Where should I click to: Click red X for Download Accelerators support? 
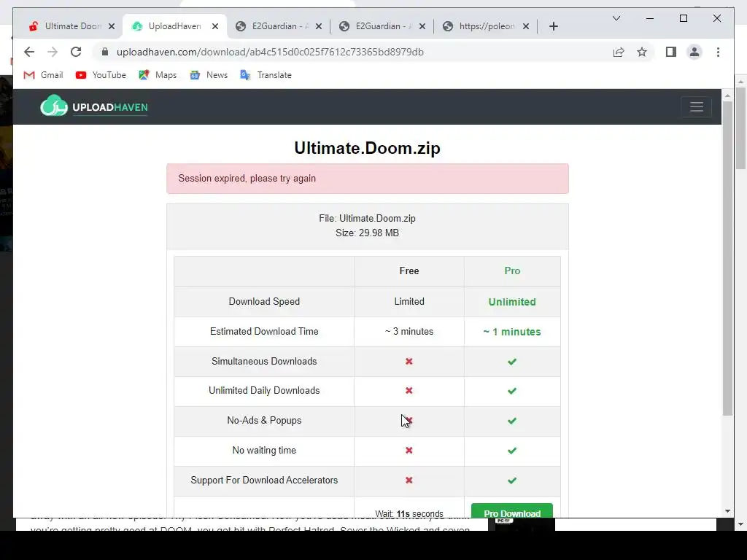[x=409, y=481]
